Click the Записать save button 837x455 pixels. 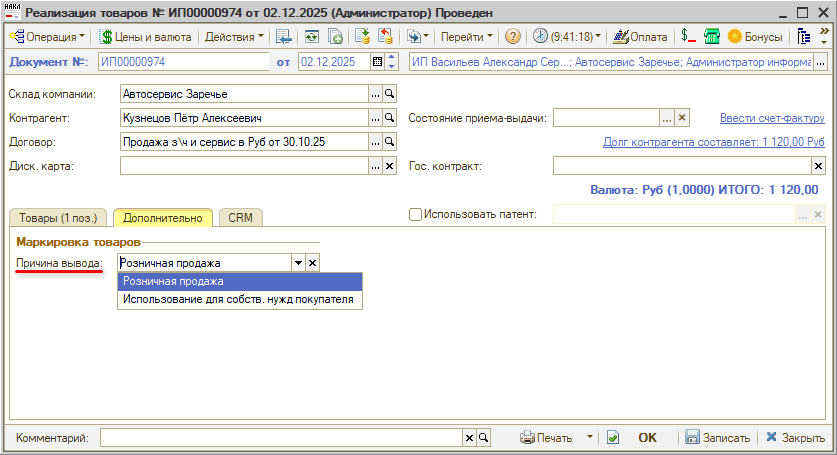[x=717, y=438]
